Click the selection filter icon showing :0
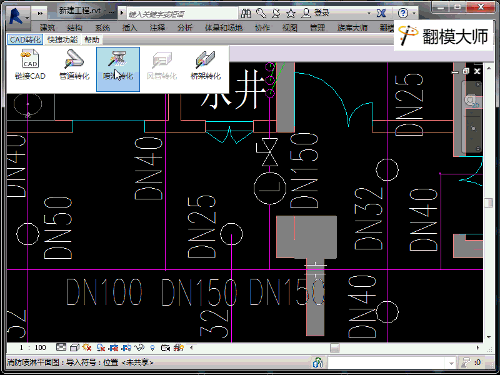 [471, 362]
